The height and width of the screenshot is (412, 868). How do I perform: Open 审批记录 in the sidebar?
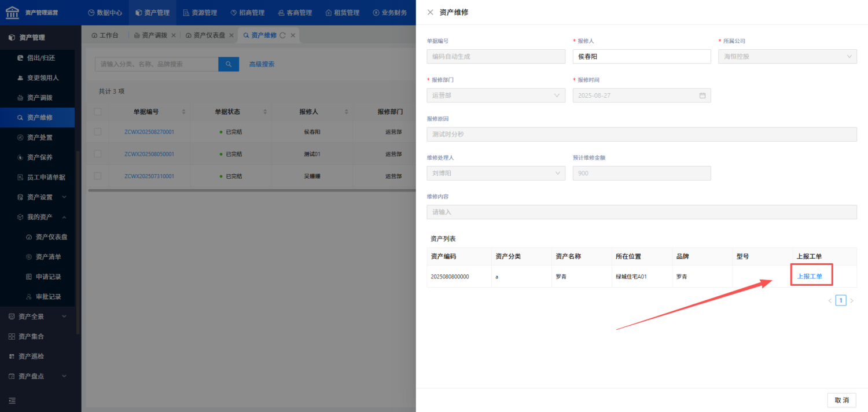tap(37, 297)
